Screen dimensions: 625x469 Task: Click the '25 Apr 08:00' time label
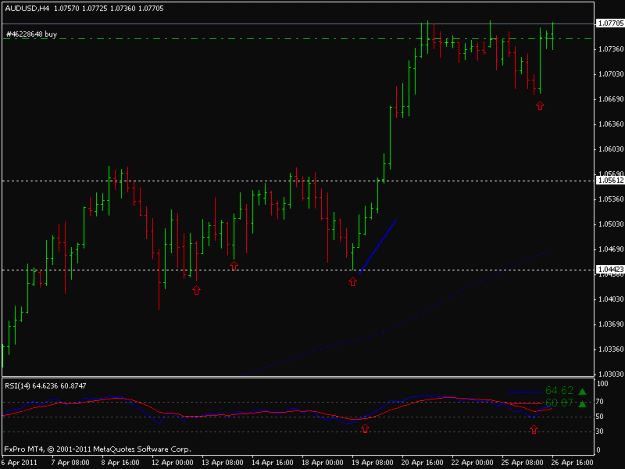click(x=522, y=463)
